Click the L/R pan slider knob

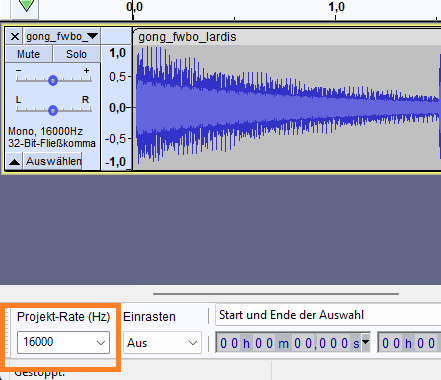[53, 110]
